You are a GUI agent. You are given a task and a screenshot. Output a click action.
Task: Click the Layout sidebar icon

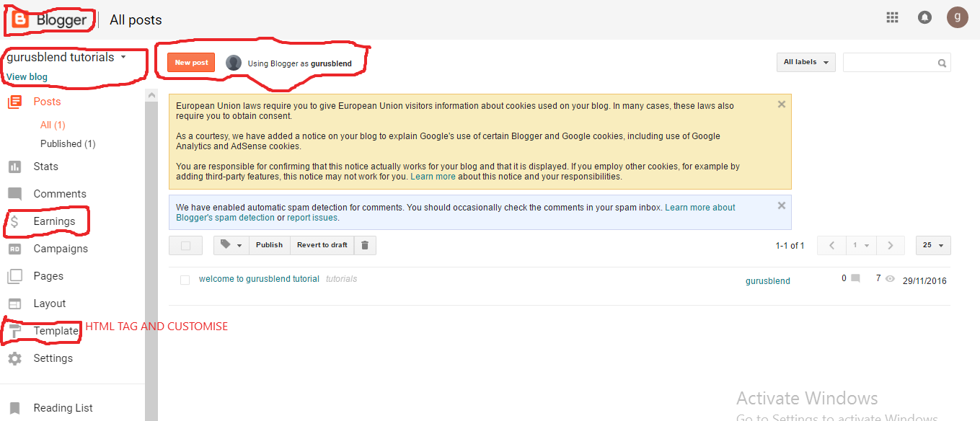click(x=14, y=303)
